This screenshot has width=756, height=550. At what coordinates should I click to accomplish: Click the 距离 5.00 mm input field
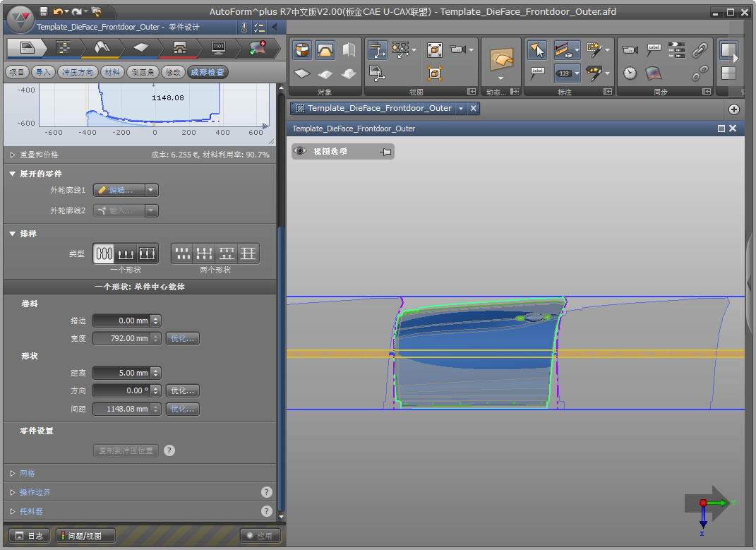pyautogui.click(x=121, y=373)
